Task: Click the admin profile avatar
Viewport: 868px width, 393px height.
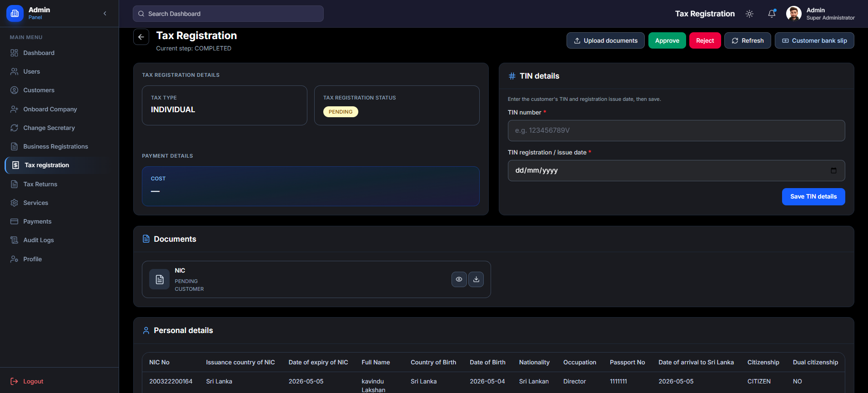Action: (794, 14)
